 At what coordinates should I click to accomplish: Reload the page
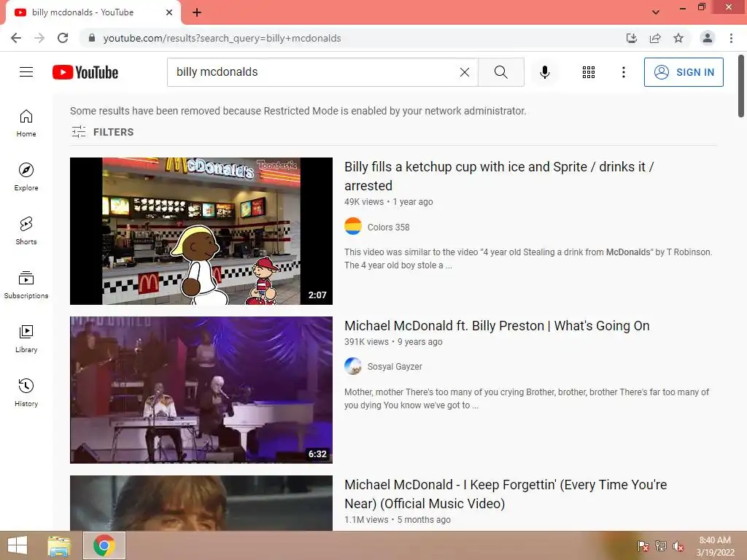coord(63,38)
